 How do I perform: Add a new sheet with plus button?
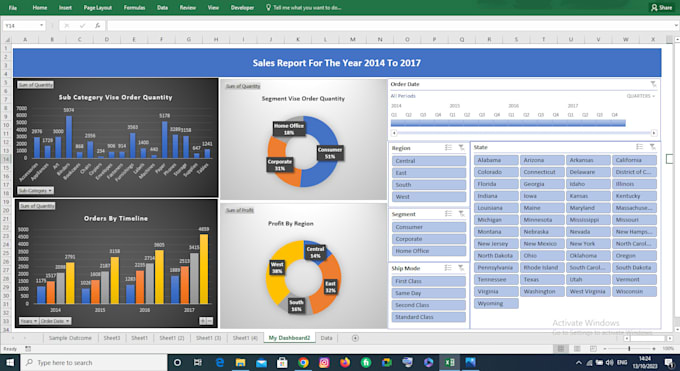click(x=355, y=338)
